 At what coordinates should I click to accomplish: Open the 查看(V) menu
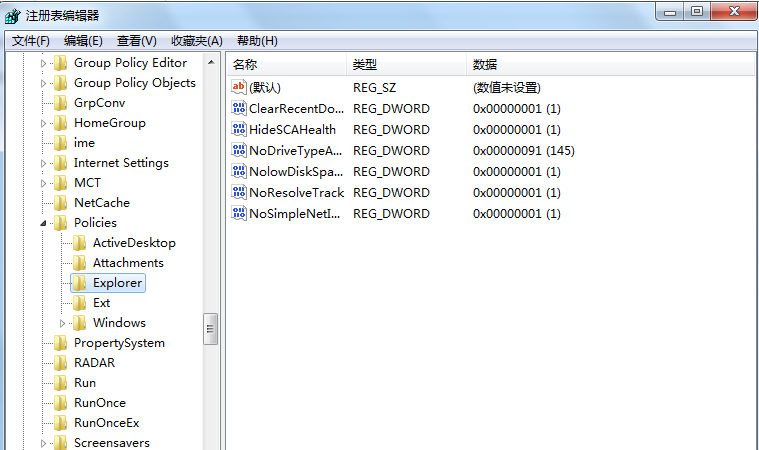pyautogui.click(x=137, y=41)
